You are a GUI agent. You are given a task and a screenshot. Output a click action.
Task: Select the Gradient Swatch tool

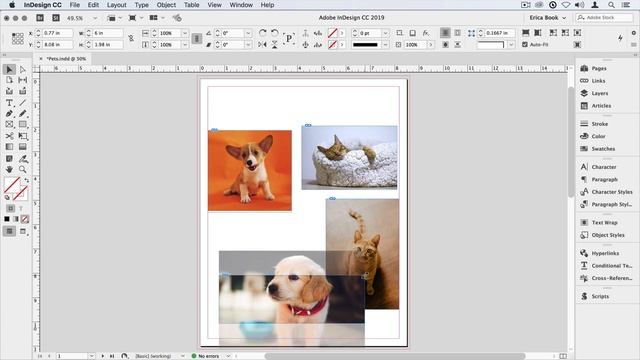(9, 147)
